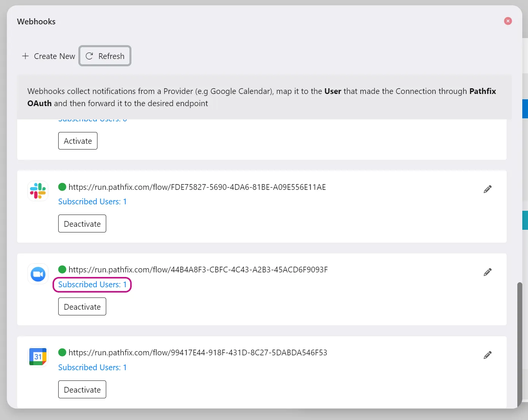Click the Slack provider logo
The image size is (528, 420).
(38, 191)
